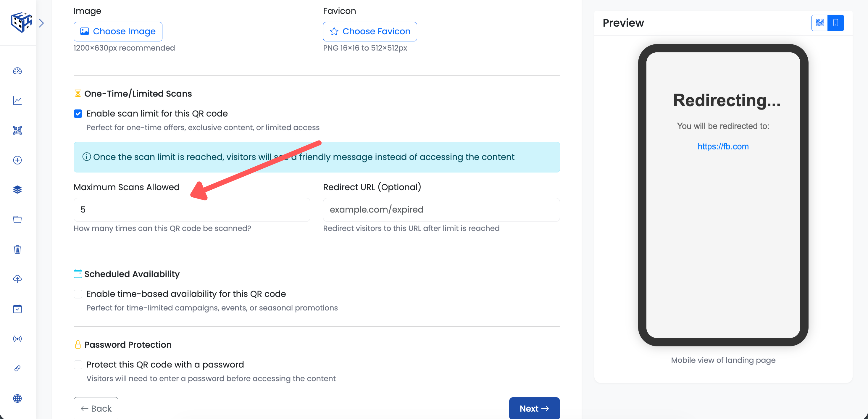Switch preview to QR code view
The image size is (868, 419).
(819, 23)
